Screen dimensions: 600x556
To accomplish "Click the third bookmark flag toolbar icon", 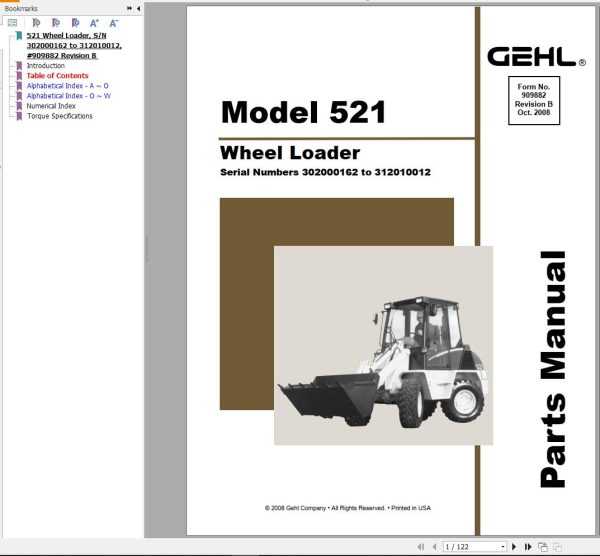I will pos(75,23).
